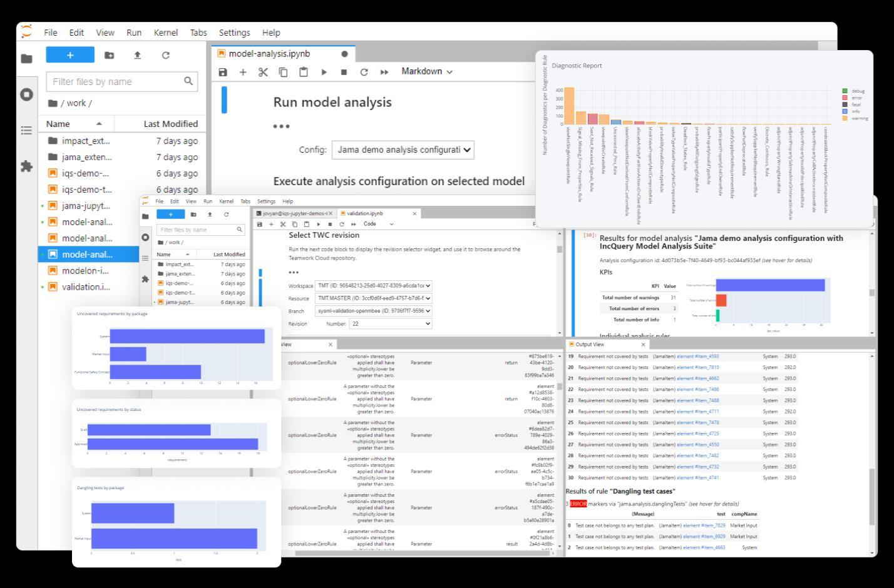Save validation.ipynb using the toolbar disk icon
894x588 pixels.
click(260, 224)
